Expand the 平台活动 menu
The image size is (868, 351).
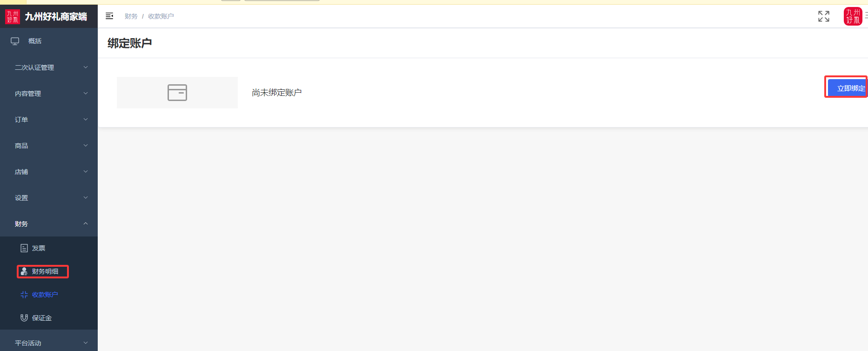pos(49,343)
